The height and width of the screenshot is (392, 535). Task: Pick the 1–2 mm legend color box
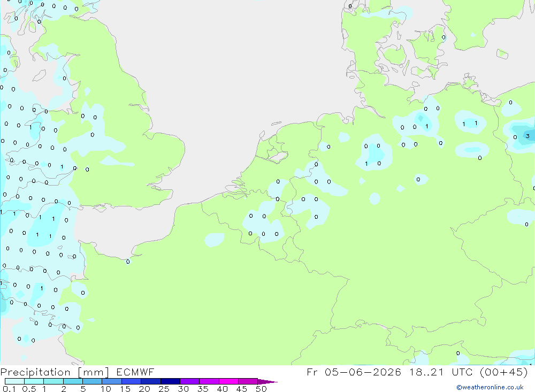pyautogui.click(x=53, y=381)
